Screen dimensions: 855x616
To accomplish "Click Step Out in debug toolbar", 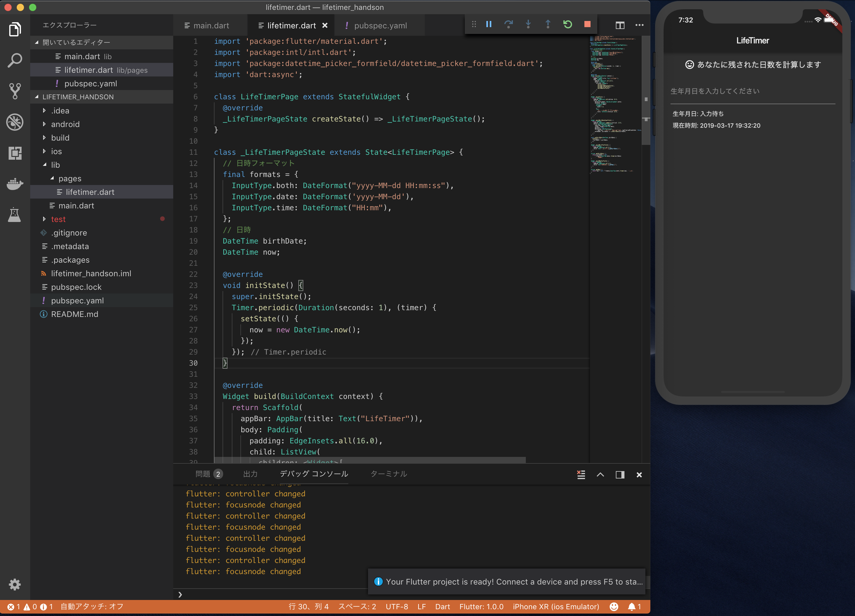I will tap(548, 24).
